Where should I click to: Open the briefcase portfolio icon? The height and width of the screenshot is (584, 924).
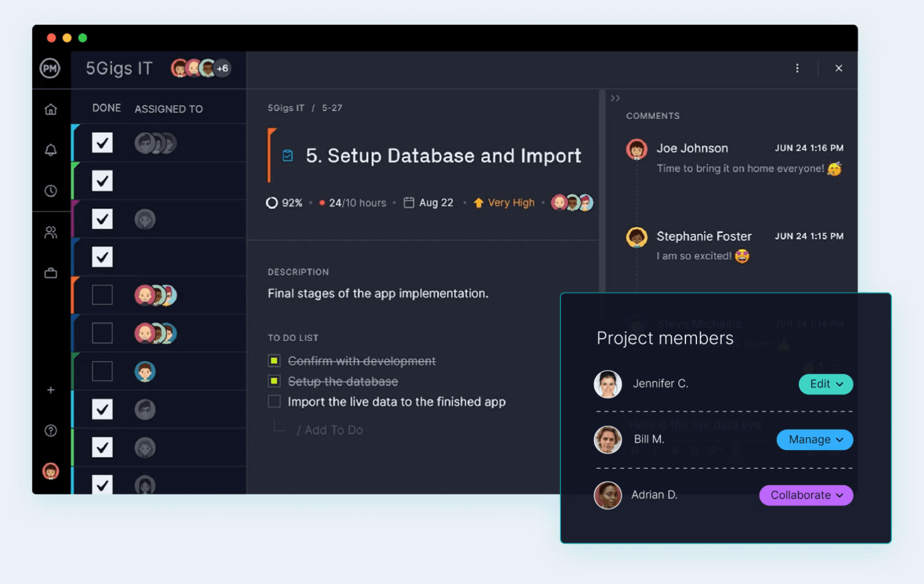[x=51, y=273]
